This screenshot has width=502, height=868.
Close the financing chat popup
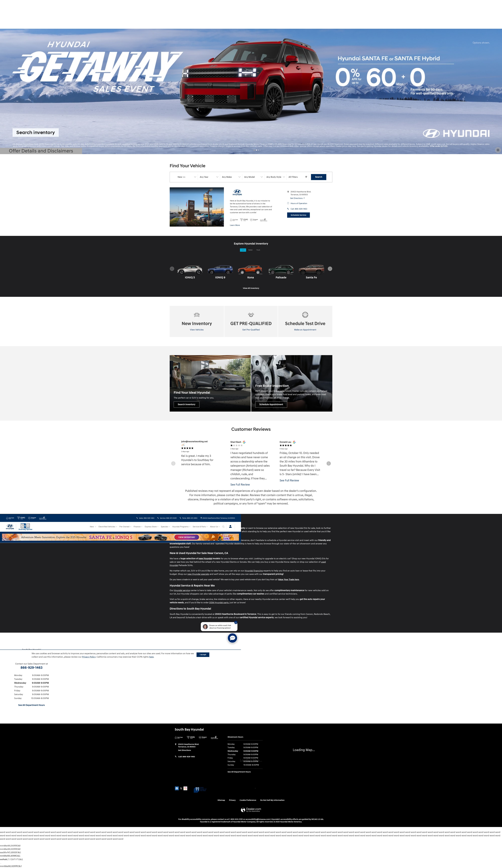236,622
